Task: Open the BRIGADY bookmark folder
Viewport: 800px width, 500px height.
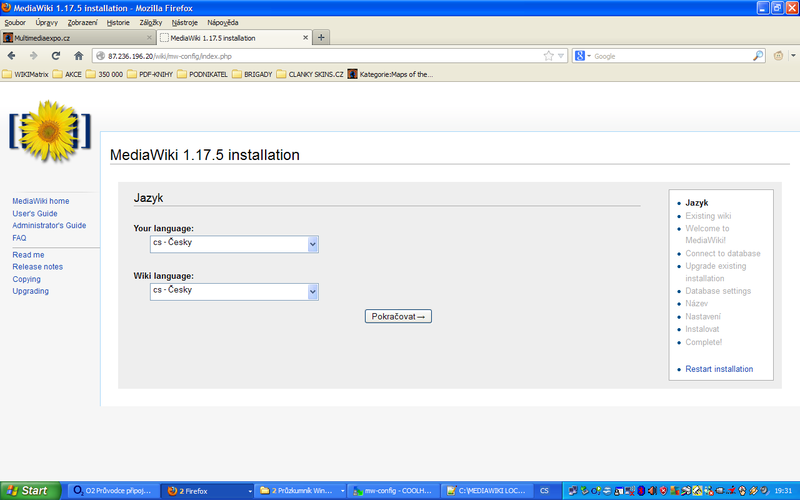Action: [252, 74]
